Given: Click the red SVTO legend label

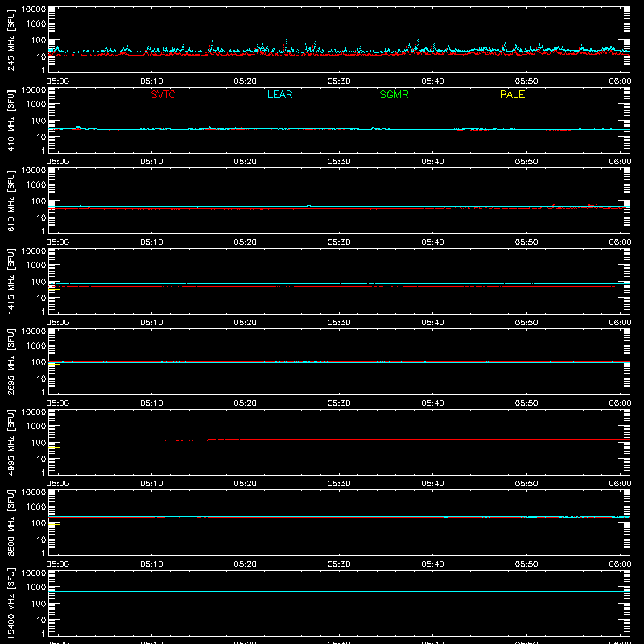Looking at the screenshot, I should coord(163,94).
